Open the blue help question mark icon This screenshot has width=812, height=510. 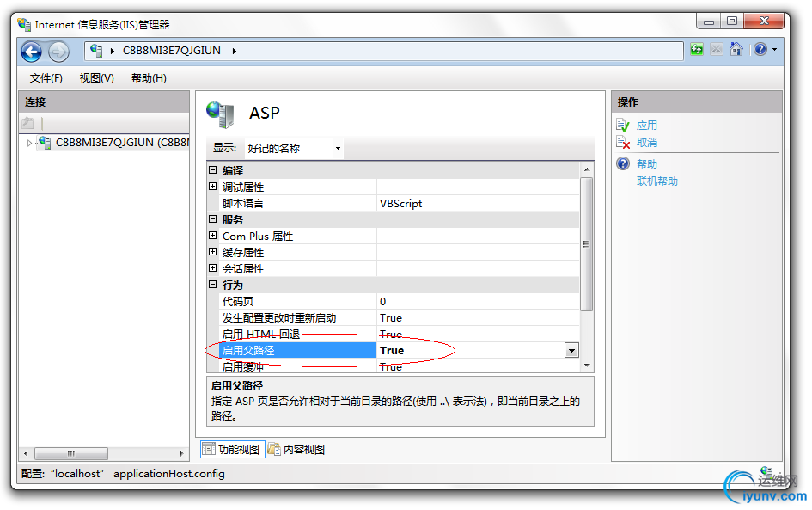click(760, 49)
